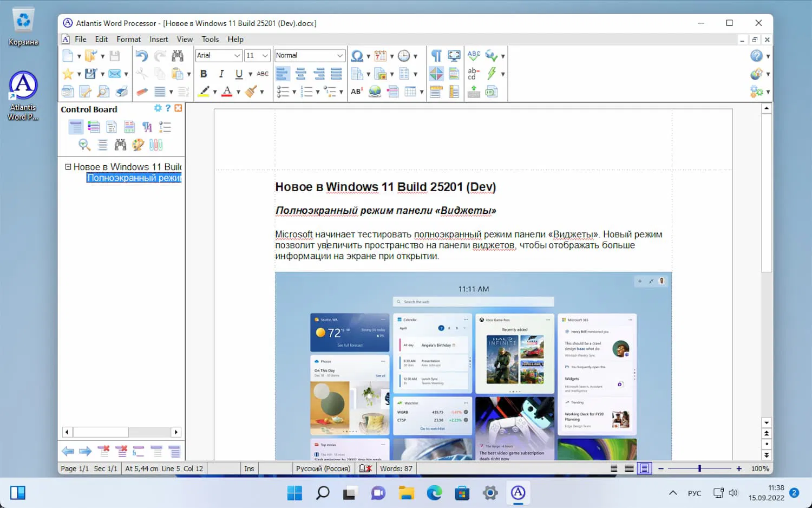Click the yellow highlight color pen
This screenshot has width=812, height=508.
click(204, 92)
